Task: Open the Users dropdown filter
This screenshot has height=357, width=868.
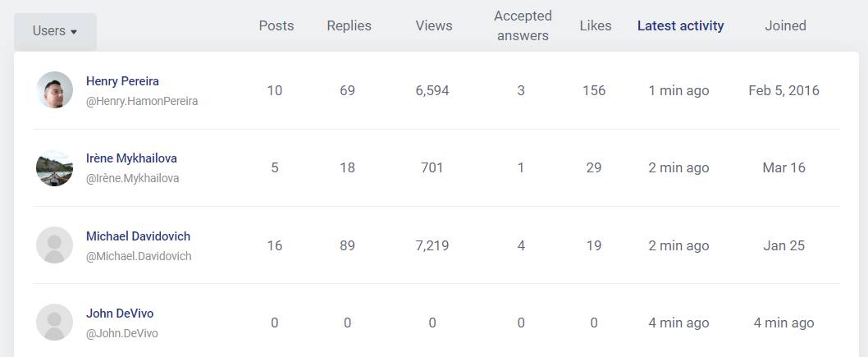Action: coord(55,31)
